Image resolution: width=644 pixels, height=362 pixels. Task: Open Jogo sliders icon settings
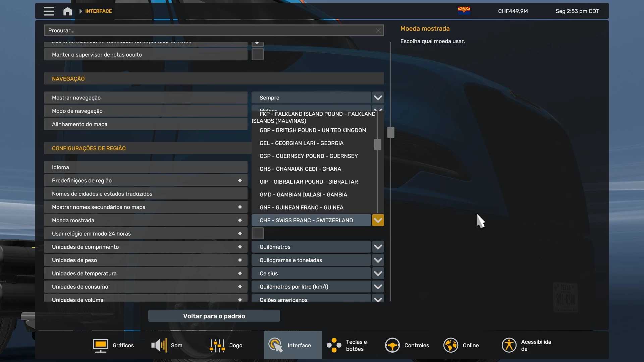[217, 345]
